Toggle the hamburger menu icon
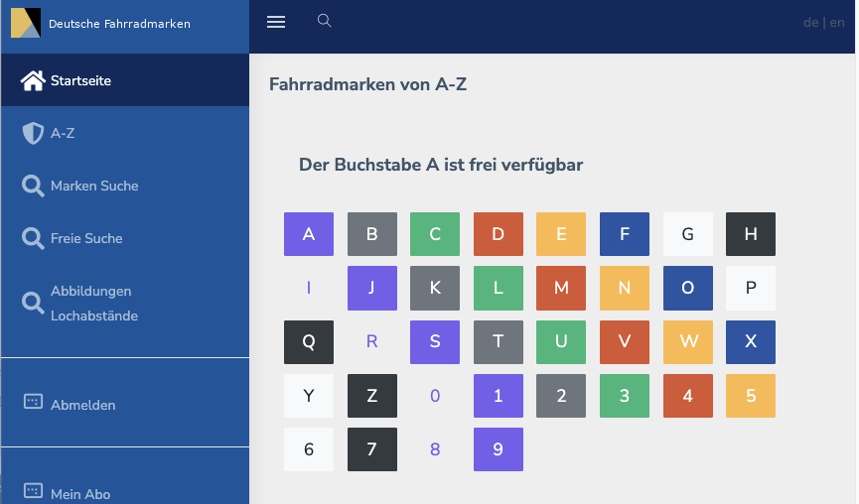 coord(276,22)
